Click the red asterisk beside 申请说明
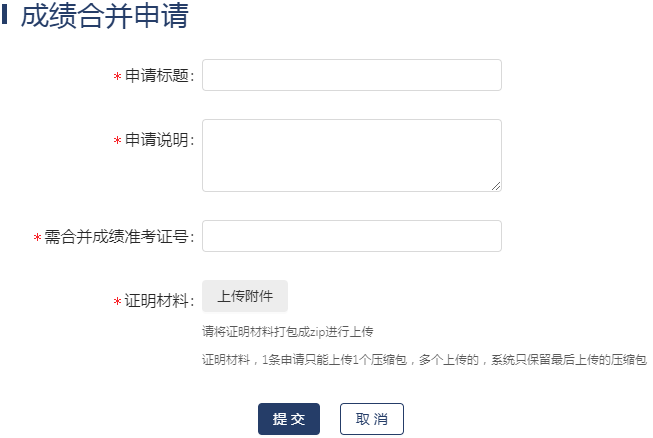The height and width of the screenshot is (438, 653). click(x=117, y=141)
